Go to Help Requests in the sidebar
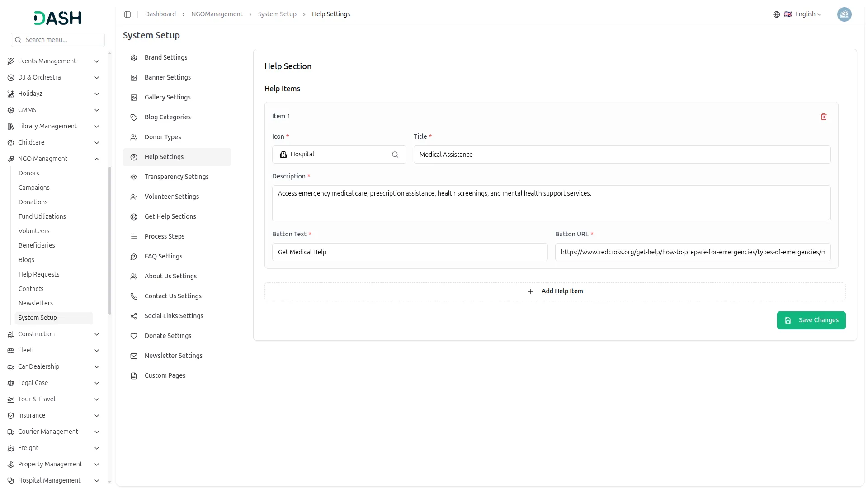The height and width of the screenshot is (488, 868). click(39, 274)
